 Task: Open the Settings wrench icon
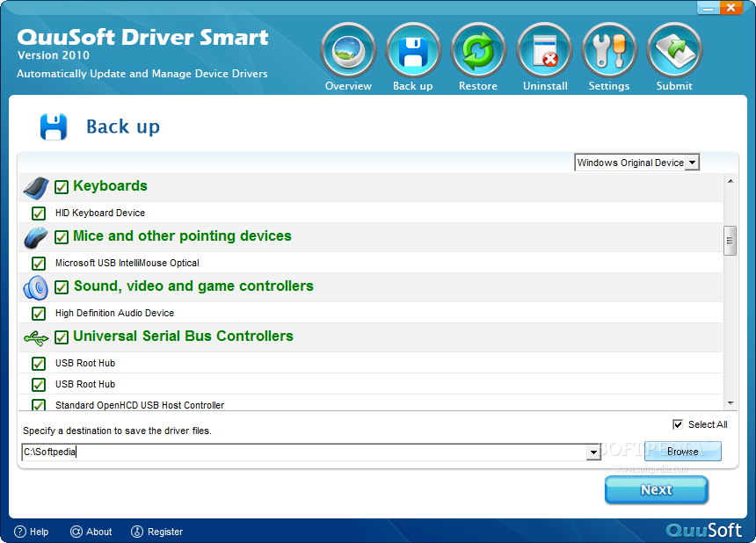coord(609,51)
